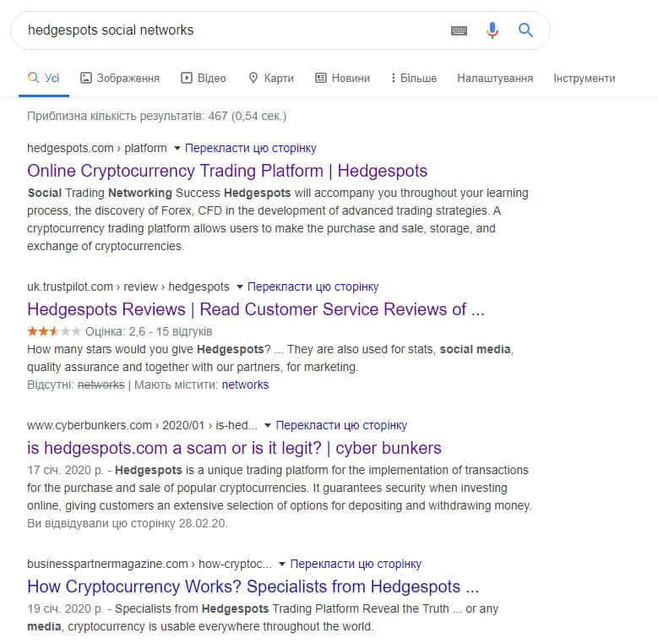Expand dropdown arrow next to cyberbunkers.com result
The image size is (658, 644).
(267, 425)
